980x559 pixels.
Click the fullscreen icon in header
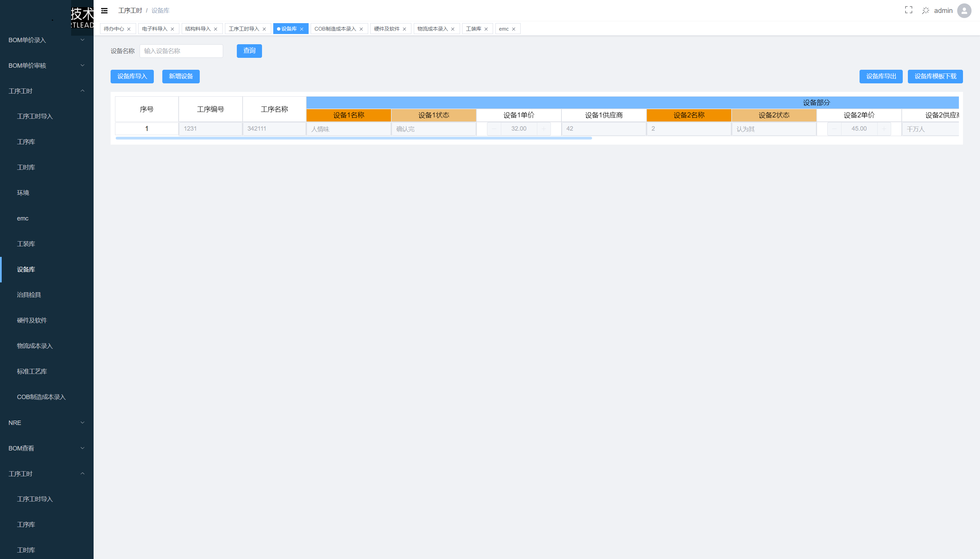pos(909,10)
